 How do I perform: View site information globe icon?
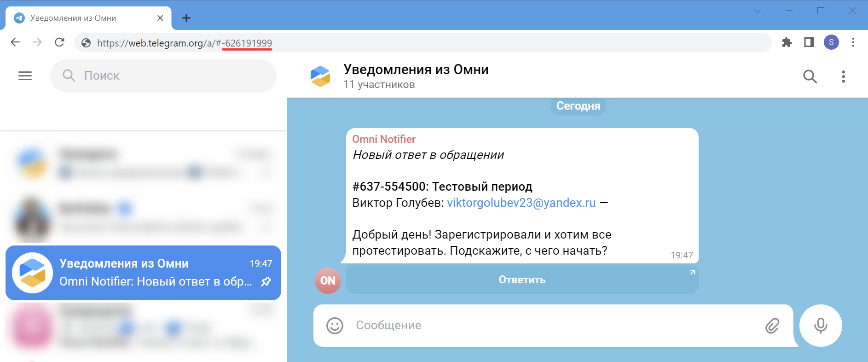click(86, 43)
